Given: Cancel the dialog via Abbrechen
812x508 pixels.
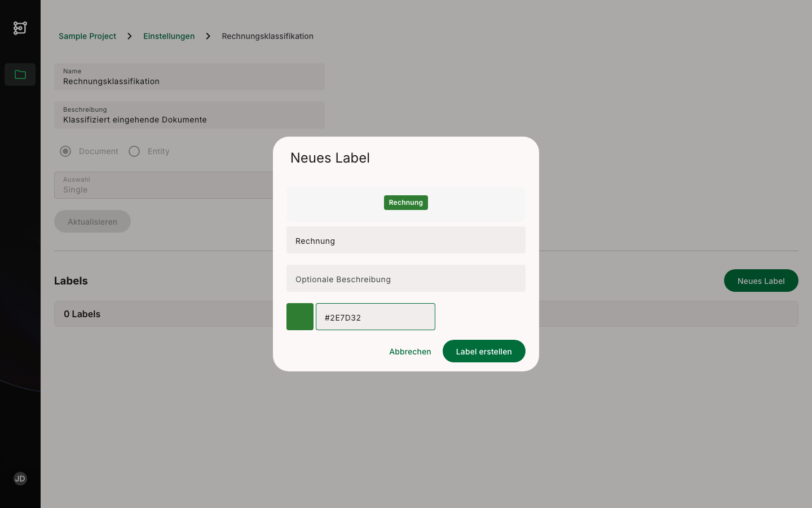Looking at the screenshot, I should [x=410, y=351].
